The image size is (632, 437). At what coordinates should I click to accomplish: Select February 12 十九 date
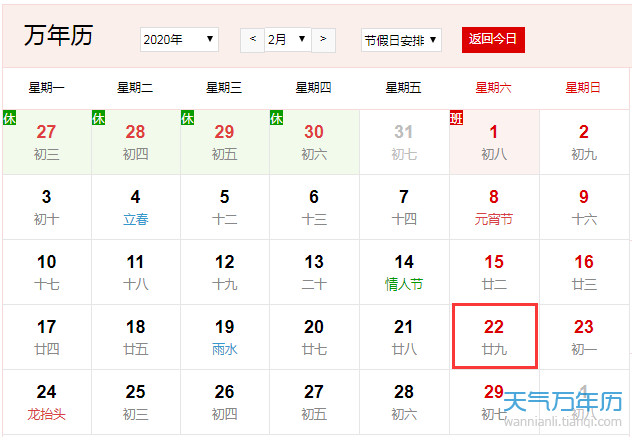(225, 272)
